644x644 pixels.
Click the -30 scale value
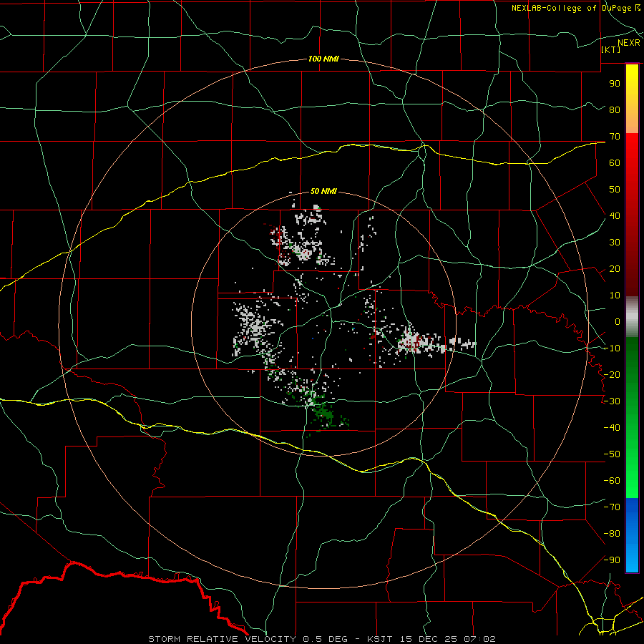point(612,401)
